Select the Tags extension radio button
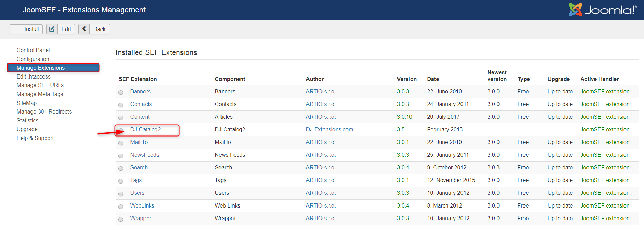Screen dimensions: 644x236 tap(121, 181)
